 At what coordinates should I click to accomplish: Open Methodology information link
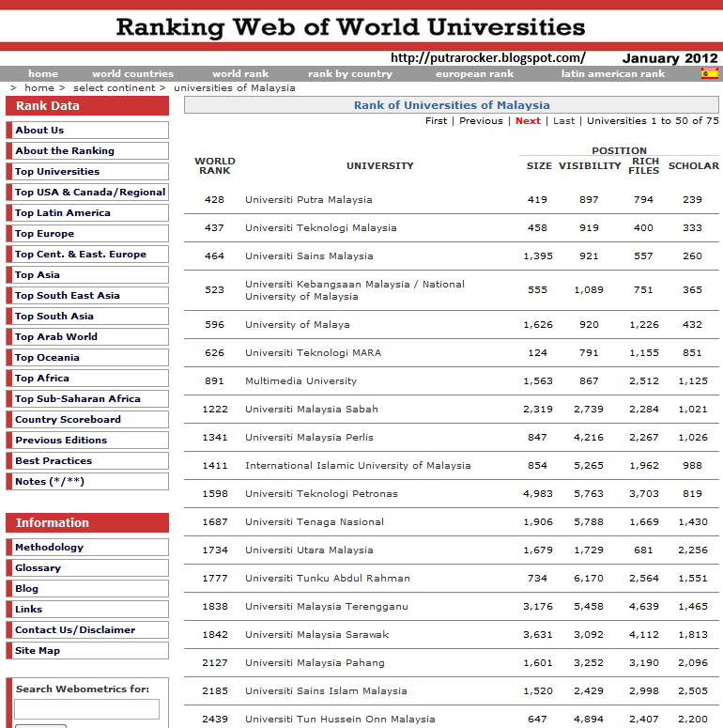pos(87,547)
